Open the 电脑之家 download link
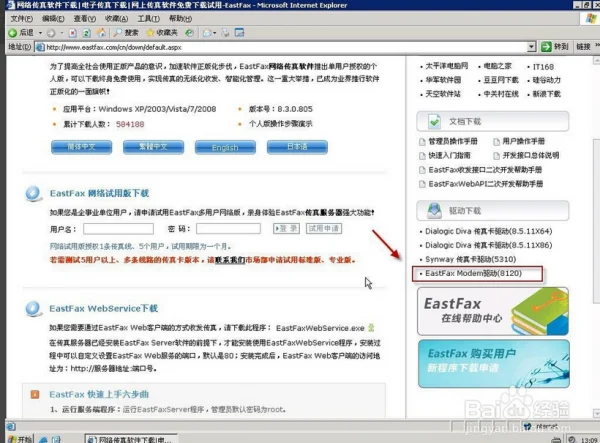The height and width of the screenshot is (443, 600). 497,66
